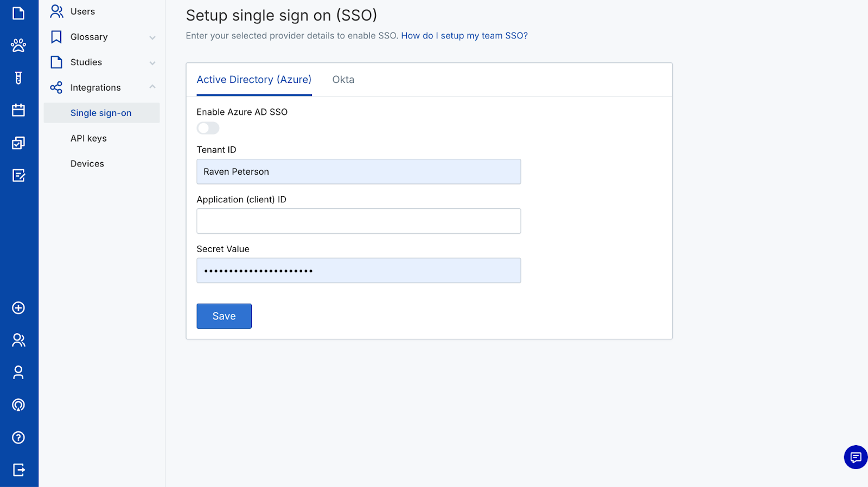
Task: Click the logout icon at bottom
Action: pos(18,470)
